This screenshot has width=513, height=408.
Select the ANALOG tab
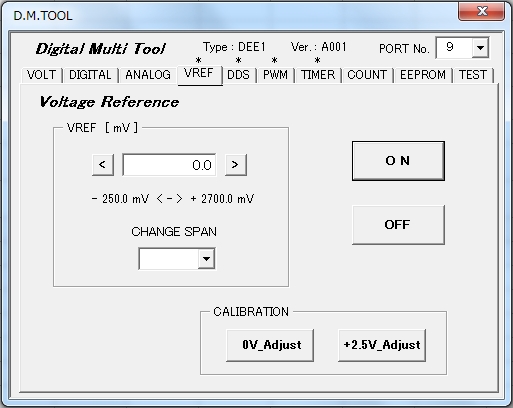pyautogui.click(x=148, y=75)
